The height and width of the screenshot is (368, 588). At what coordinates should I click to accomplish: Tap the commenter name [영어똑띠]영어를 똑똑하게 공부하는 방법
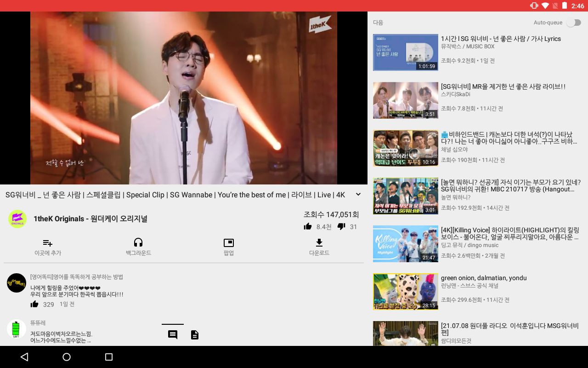[x=77, y=277]
